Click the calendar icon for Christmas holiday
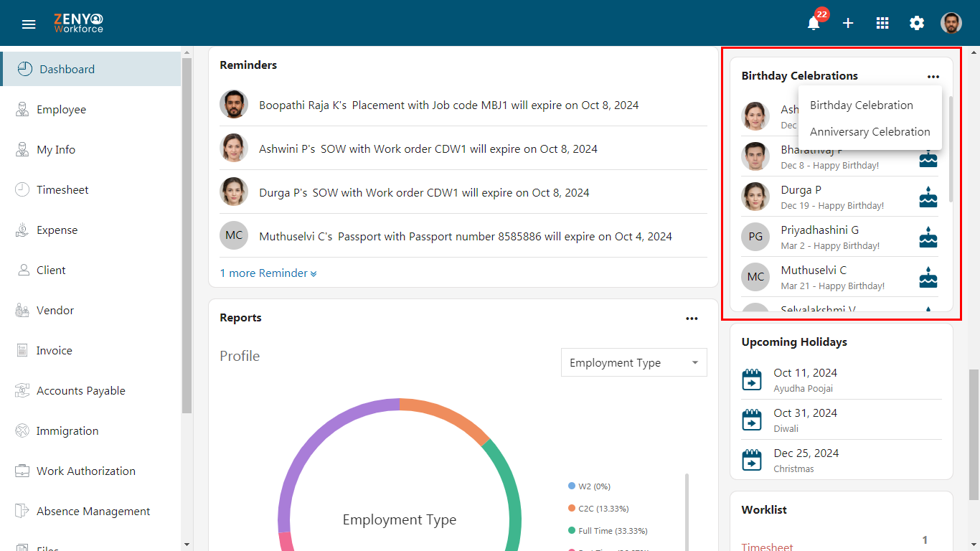Viewport: 980px width, 551px height. tap(751, 460)
